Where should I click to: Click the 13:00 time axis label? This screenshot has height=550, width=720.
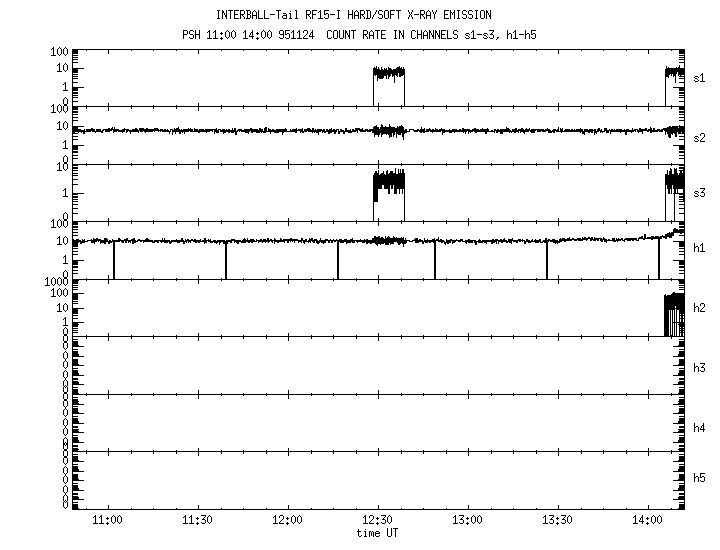click(x=467, y=520)
